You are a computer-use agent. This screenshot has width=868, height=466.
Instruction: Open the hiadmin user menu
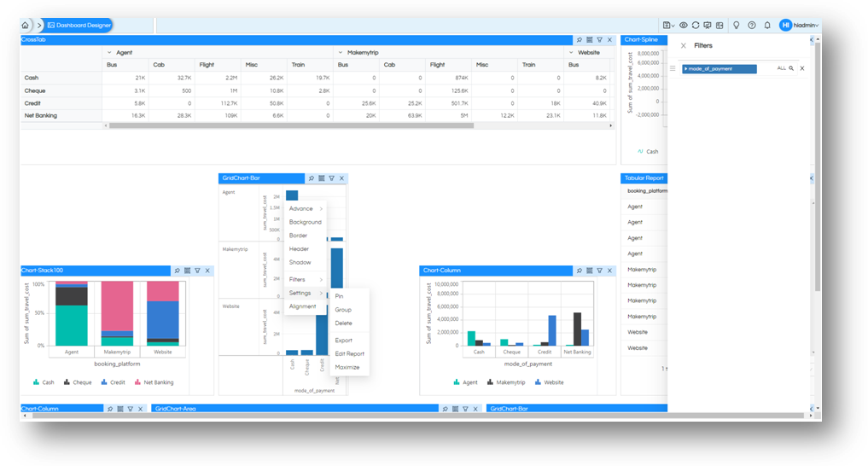[799, 25]
